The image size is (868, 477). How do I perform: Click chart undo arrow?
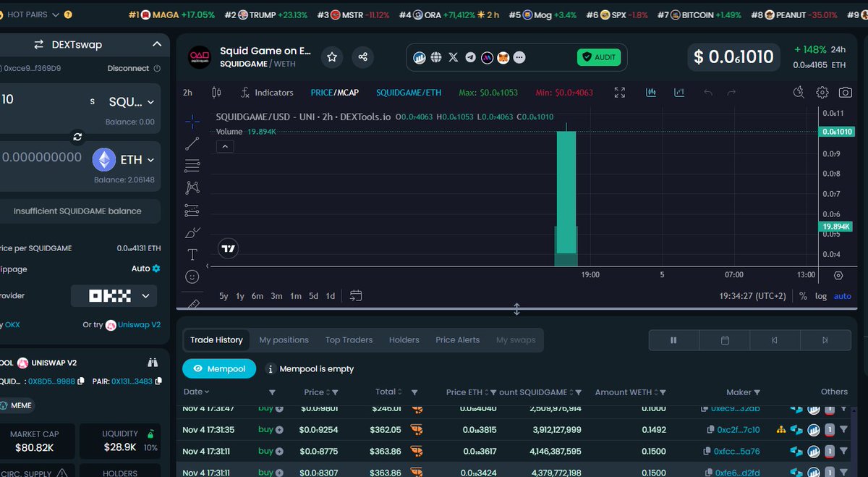(x=708, y=93)
